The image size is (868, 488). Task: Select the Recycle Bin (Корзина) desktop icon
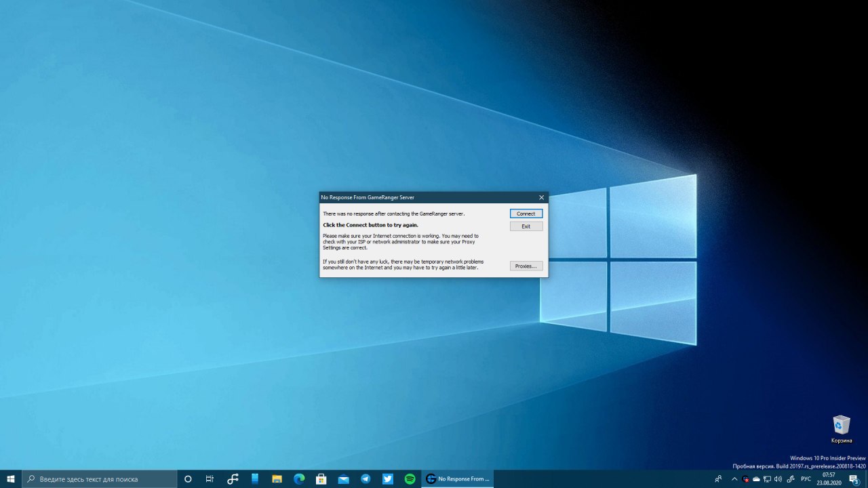point(842,429)
